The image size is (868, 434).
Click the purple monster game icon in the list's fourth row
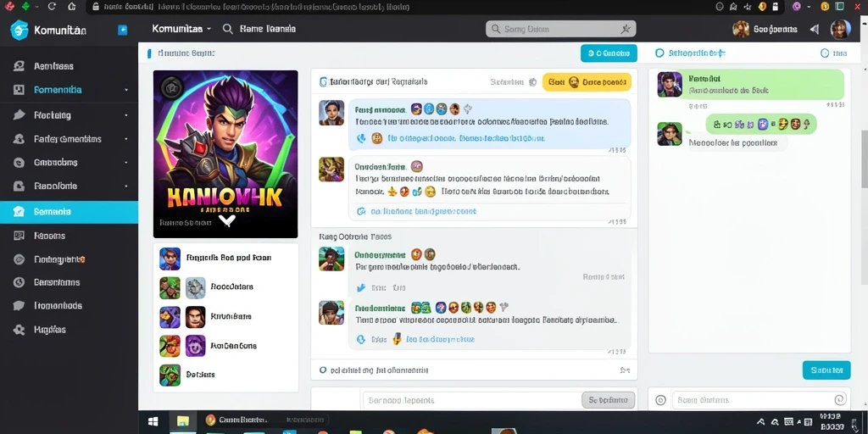tap(196, 346)
